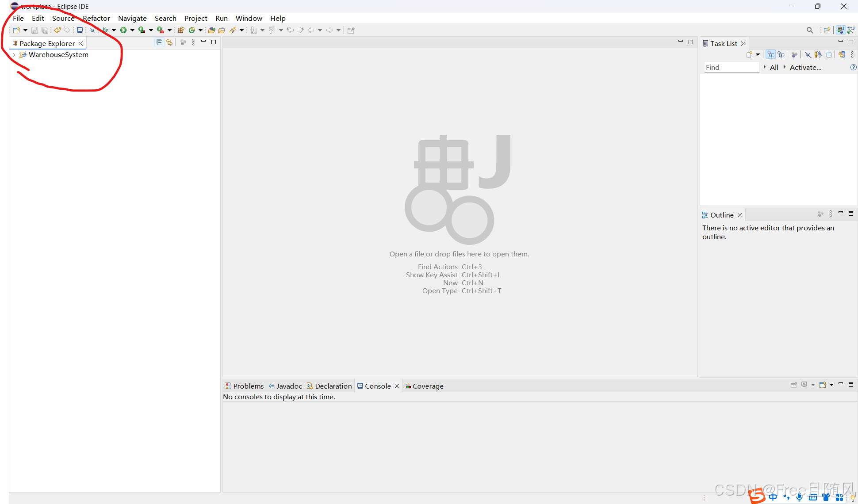Viewport: 858px width, 504px height.
Task: Click the Task List help icon
Action: 853,67
